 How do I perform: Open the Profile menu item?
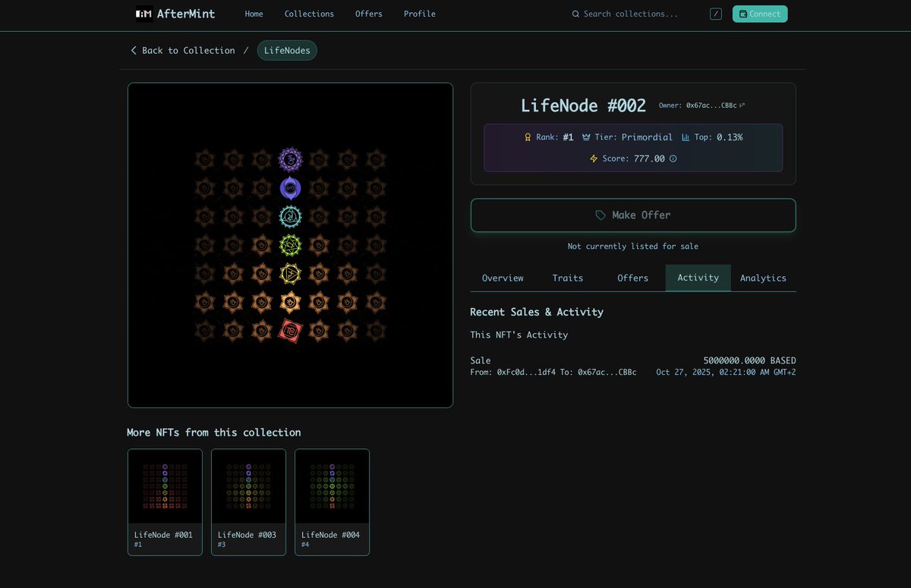[420, 14]
